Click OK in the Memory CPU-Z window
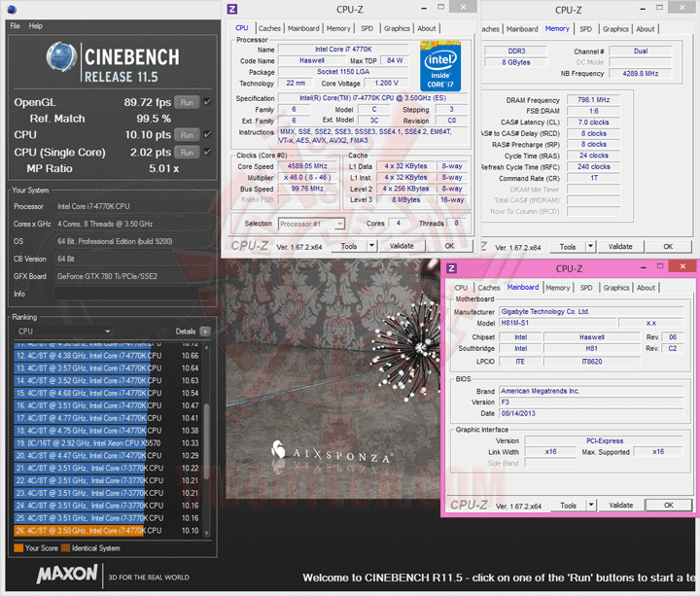 click(x=668, y=247)
